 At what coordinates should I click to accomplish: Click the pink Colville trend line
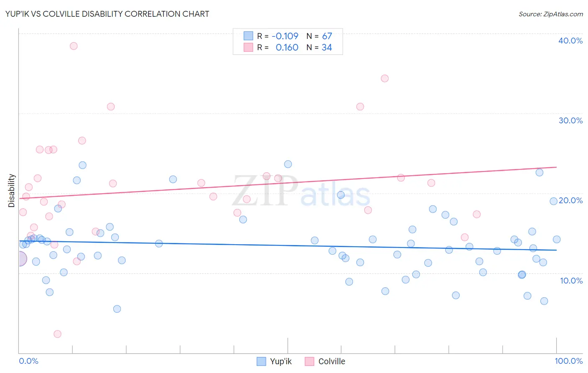pyautogui.click(x=288, y=182)
